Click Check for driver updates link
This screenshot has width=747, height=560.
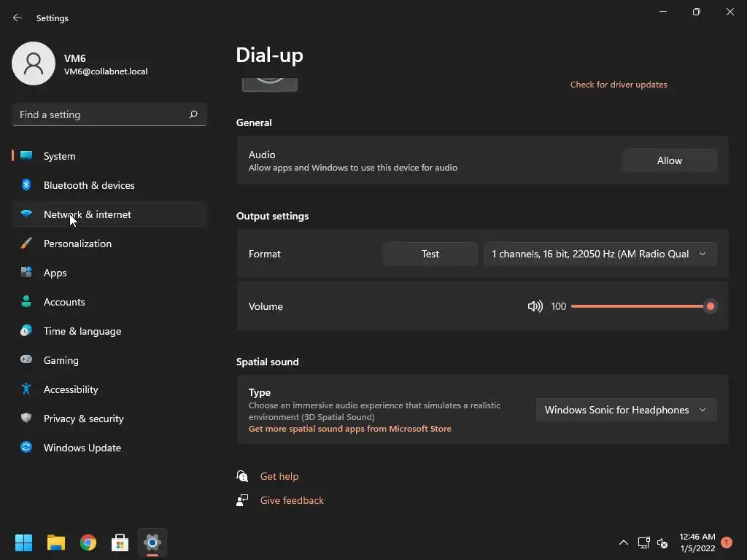[x=619, y=85]
